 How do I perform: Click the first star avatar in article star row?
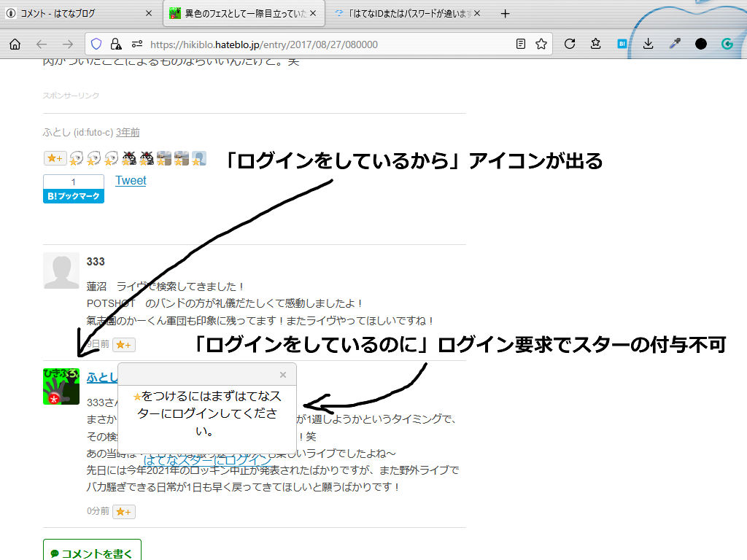76,158
